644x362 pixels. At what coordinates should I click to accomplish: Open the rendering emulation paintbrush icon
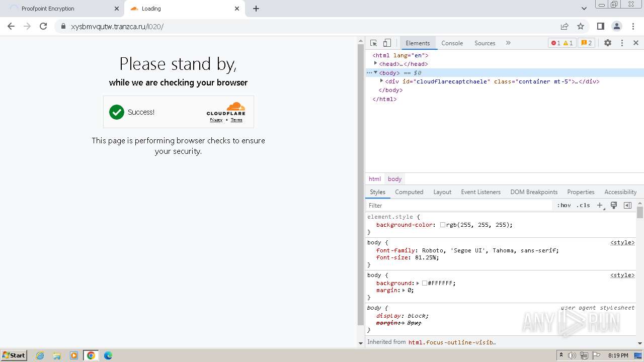click(614, 205)
